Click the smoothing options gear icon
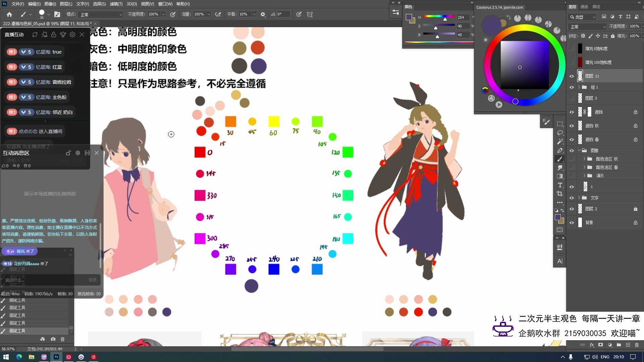This screenshot has width=644, height=362. [263, 14]
